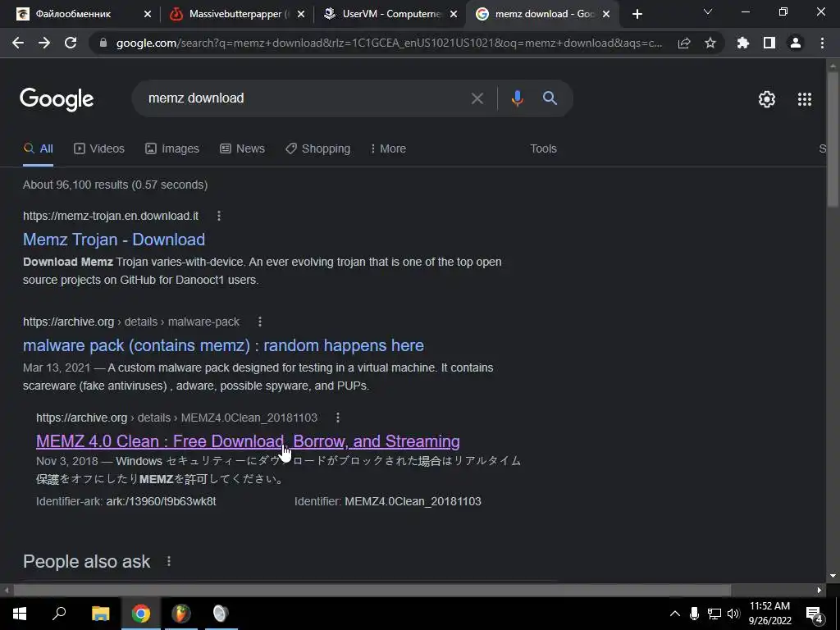Click the Google logo
Viewport: 840px width, 630px height.
[57, 99]
